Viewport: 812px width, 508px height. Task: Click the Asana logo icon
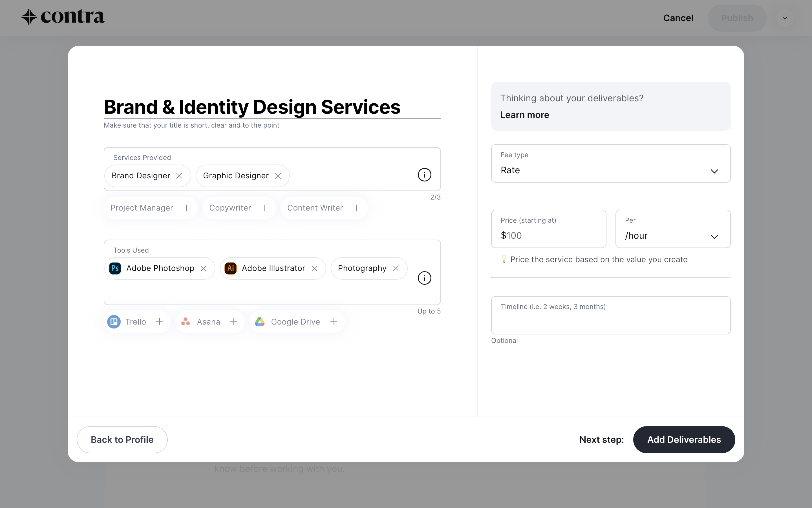click(x=186, y=322)
